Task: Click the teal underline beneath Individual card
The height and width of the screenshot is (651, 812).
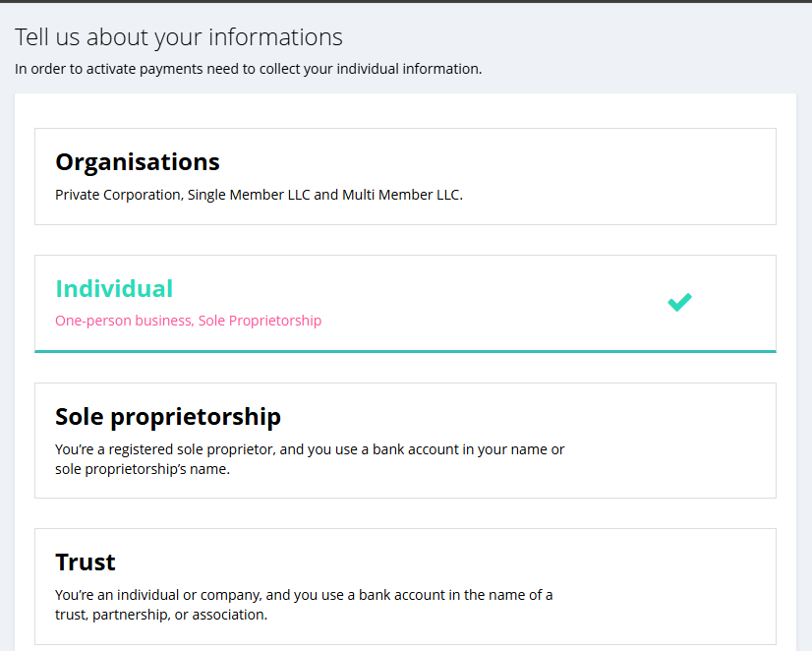Action: pos(405,351)
